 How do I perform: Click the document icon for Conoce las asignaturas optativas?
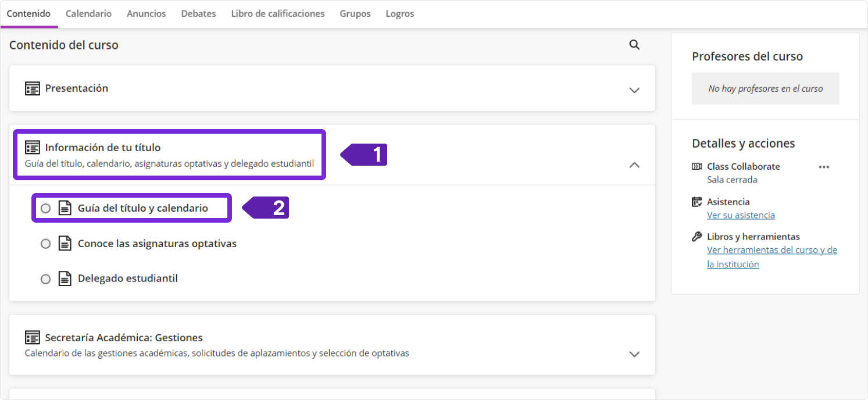pos(65,244)
